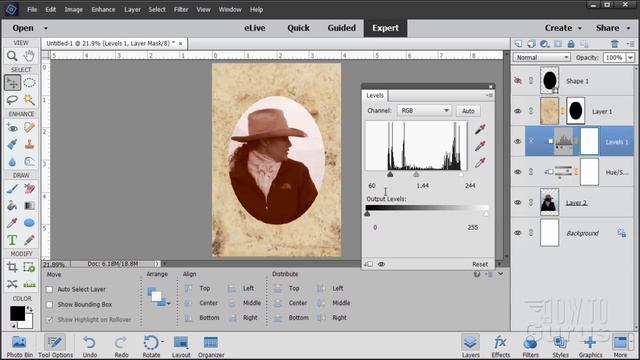Select the Gradient tool

click(29, 206)
